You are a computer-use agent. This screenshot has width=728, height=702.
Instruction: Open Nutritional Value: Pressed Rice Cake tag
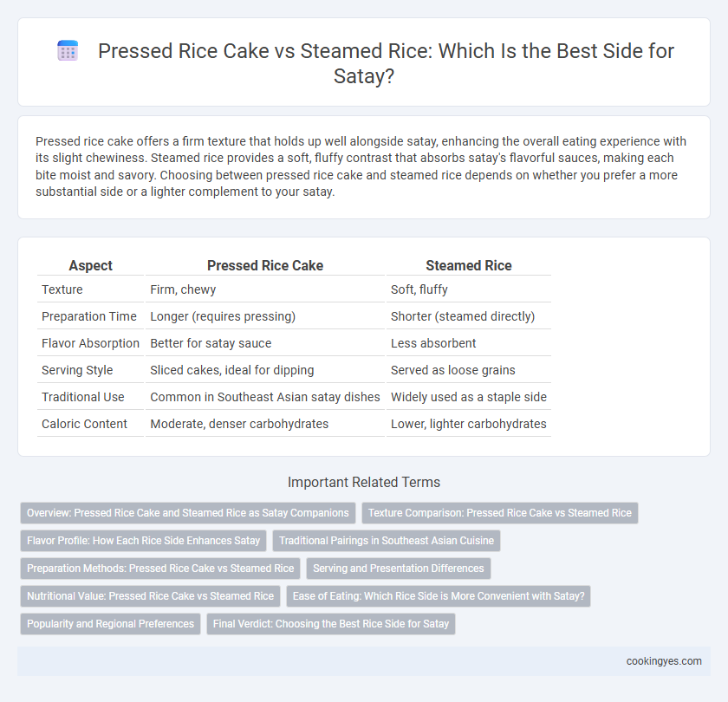151,596
